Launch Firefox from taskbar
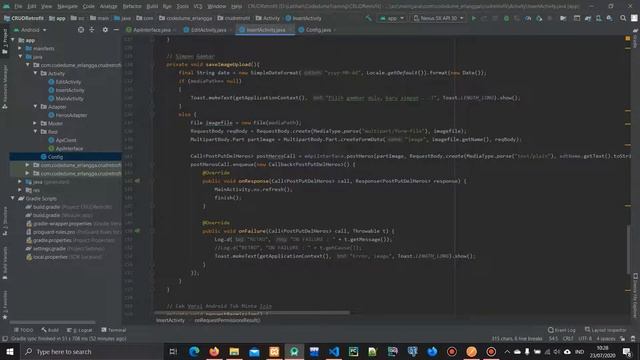This screenshot has height=360, width=640. point(214,351)
